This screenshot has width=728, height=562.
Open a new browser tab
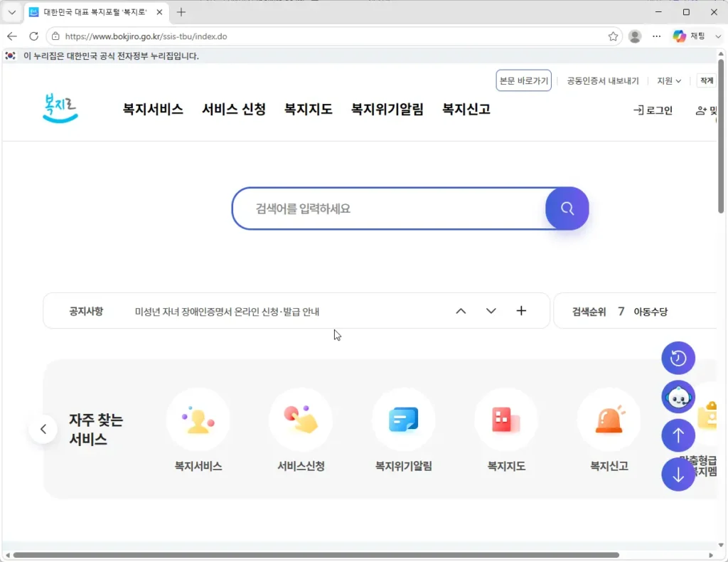(x=181, y=13)
